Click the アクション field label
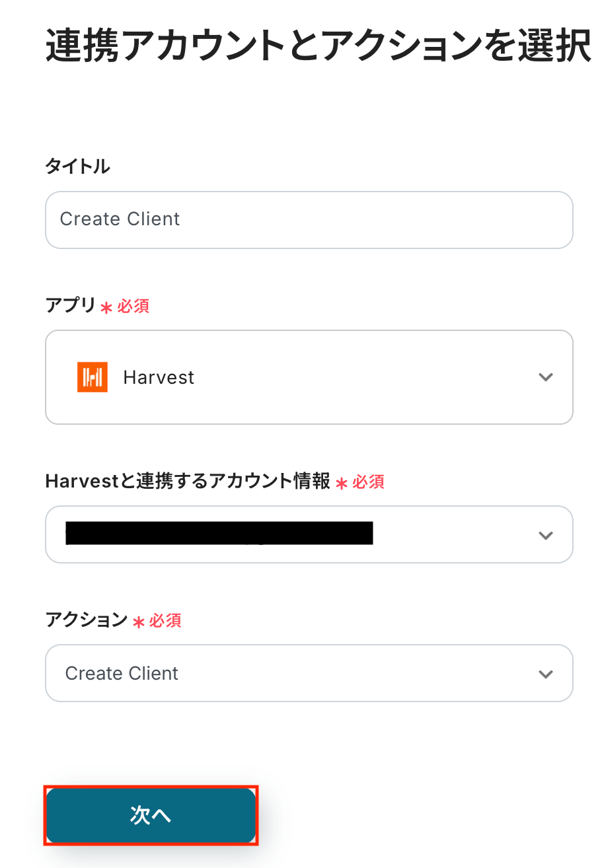This screenshot has height=868, width=604. pyautogui.click(x=86, y=620)
